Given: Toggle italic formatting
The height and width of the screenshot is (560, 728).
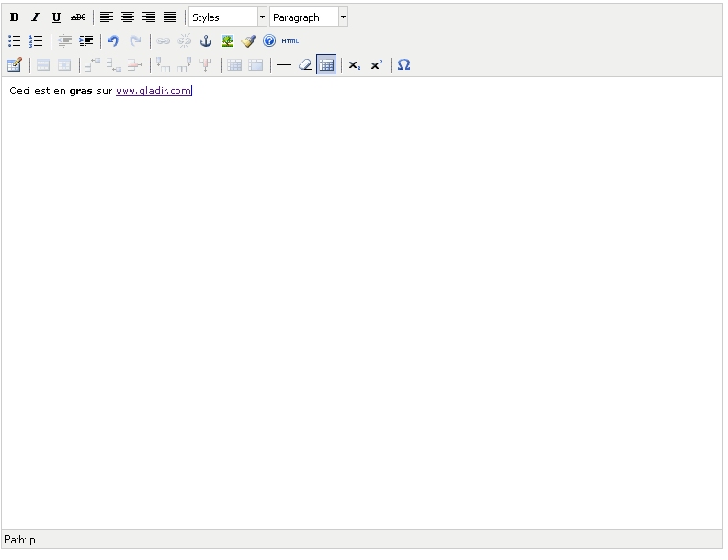Looking at the screenshot, I should [x=36, y=17].
